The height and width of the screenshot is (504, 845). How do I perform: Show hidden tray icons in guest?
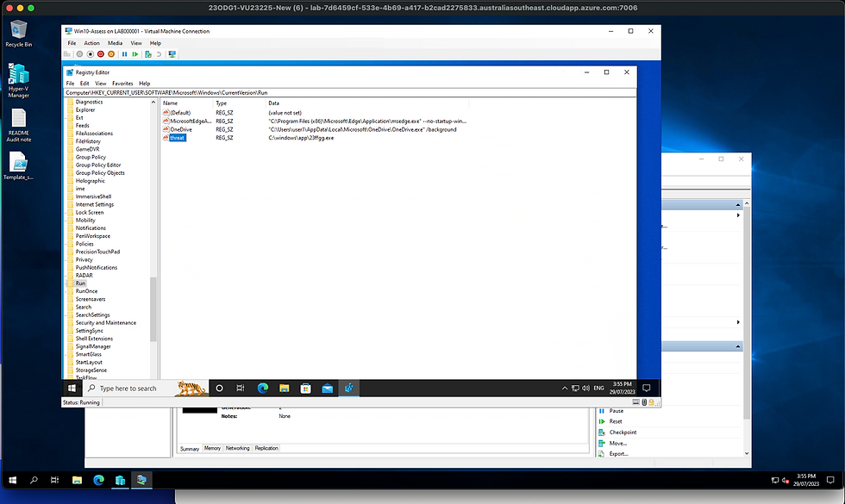[x=564, y=389]
